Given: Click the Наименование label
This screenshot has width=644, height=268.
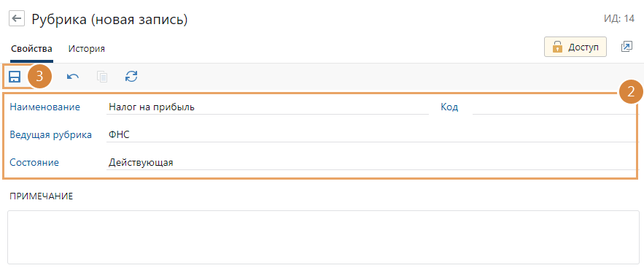Looking at the screenshot, I should 44,107.
